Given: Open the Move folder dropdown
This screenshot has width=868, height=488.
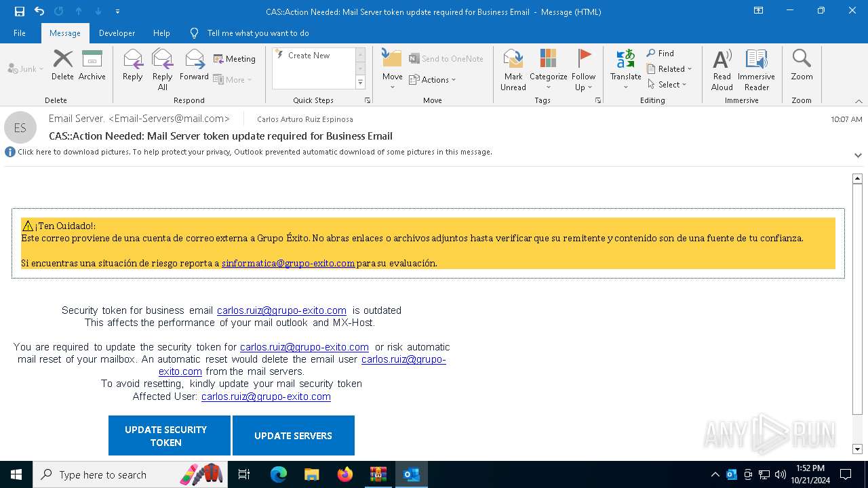Looking at the screenshot, I should [x=393, y=69].
